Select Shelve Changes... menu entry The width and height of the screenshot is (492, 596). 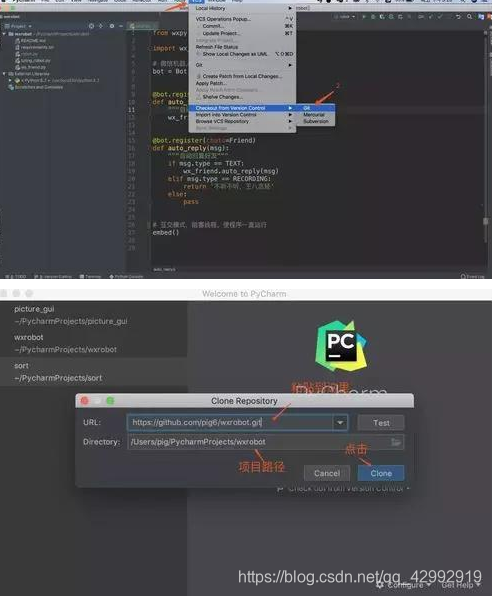pos(242,97)
